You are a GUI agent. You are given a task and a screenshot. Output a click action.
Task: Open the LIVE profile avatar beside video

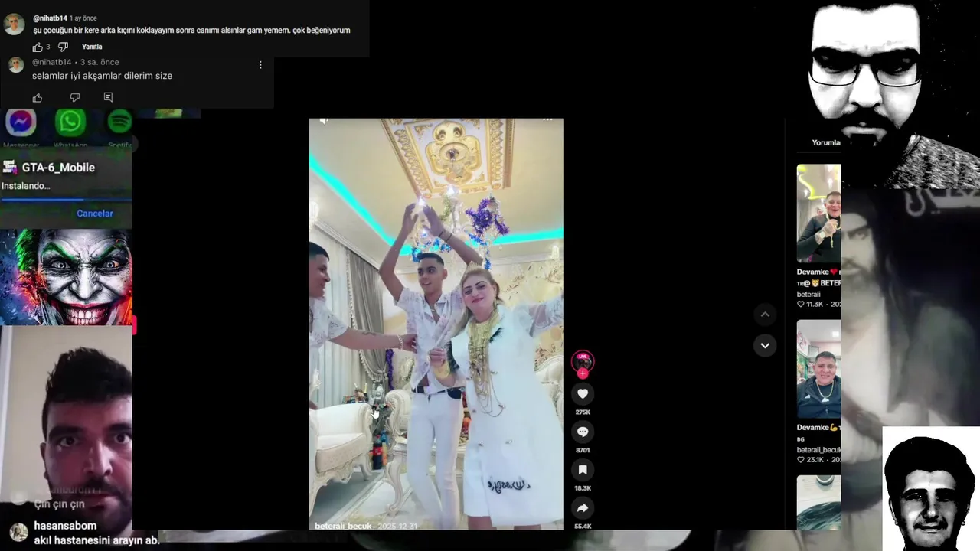coord(583,360)
